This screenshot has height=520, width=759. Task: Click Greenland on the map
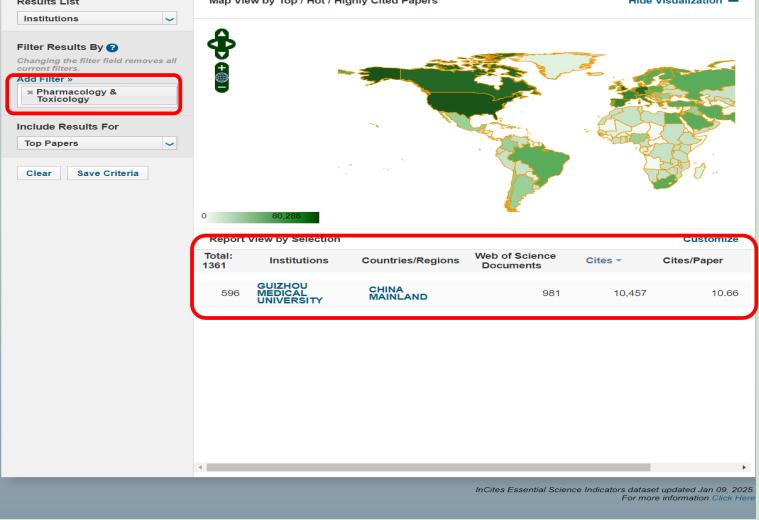click(564, 63)
